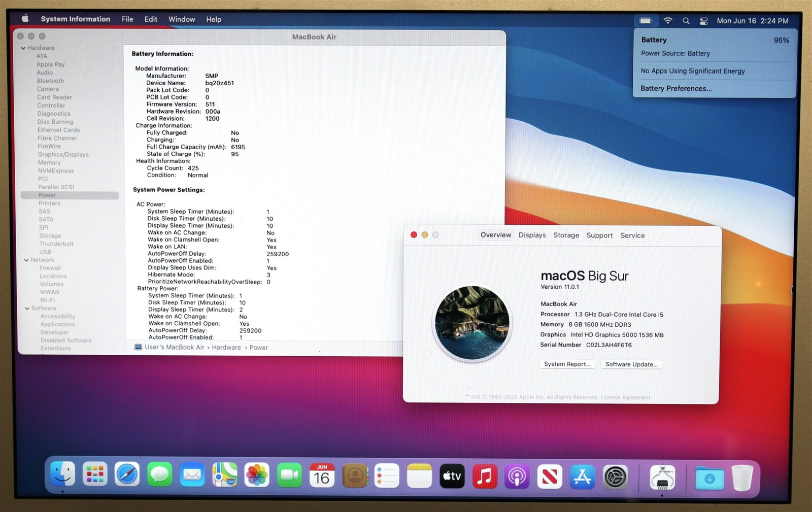
Task: Click System Information chip icon in dock
Action: coord(662,477)
